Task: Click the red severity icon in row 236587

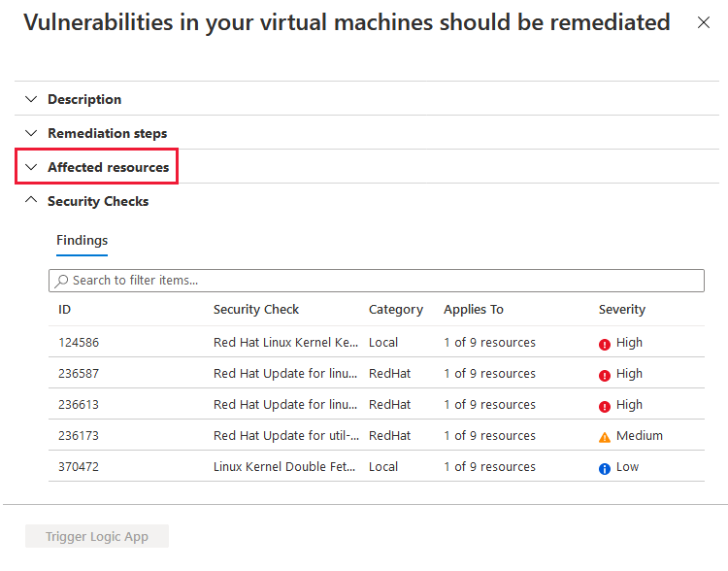Action: click(604, 376)
